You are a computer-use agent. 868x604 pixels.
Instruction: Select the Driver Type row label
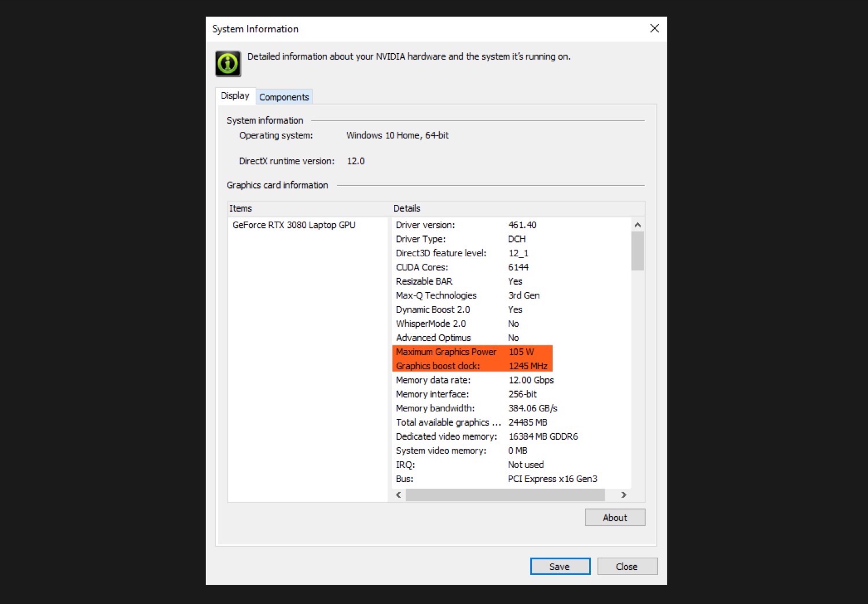(x=421, y=239)
